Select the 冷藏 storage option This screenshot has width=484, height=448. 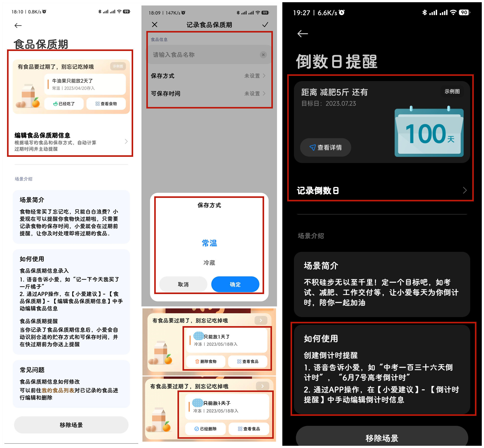click(209, 262)
